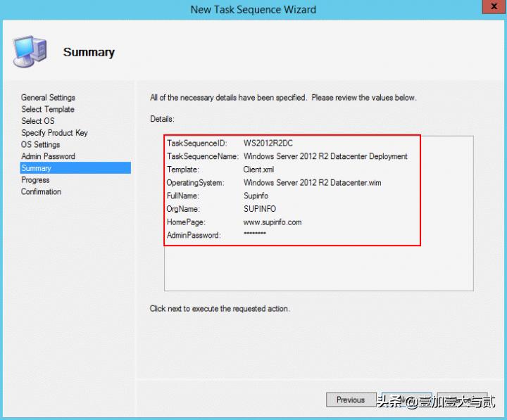This screenshot has width=507, height=420.
Task: Click the www.supinfo.com home page value
Action: (273, 222)
